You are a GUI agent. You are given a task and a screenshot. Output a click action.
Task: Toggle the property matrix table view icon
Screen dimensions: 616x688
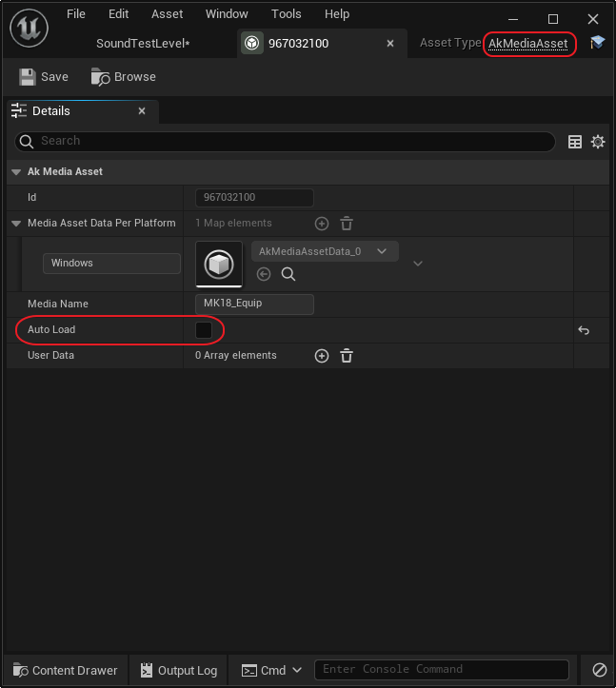click(575, 142)
